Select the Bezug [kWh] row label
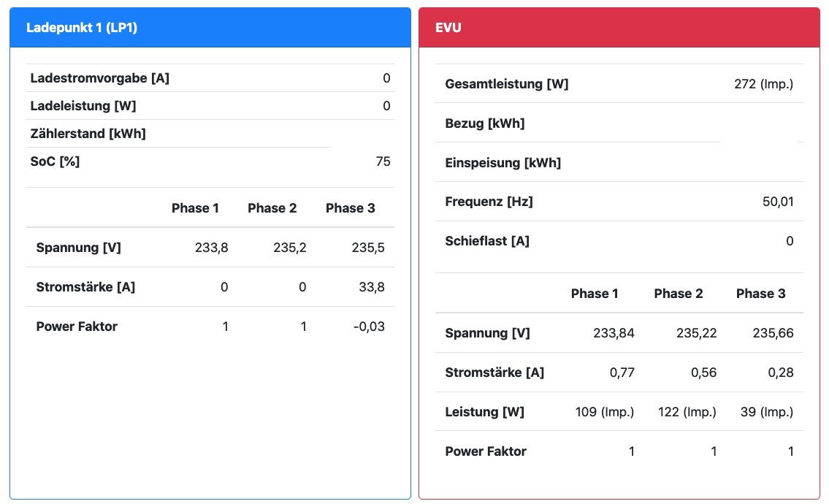The height and width of the screenshot is (504, 829). 484,123
